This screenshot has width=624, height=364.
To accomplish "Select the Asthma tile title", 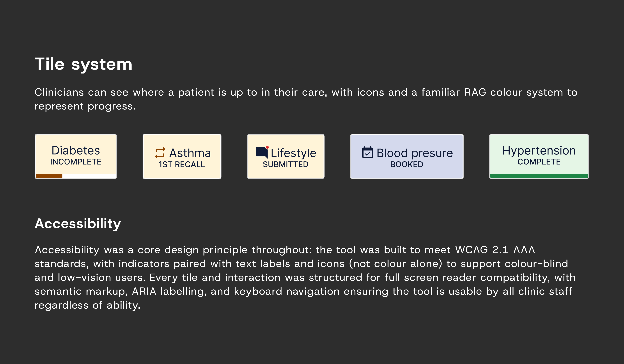I will 190,153.
